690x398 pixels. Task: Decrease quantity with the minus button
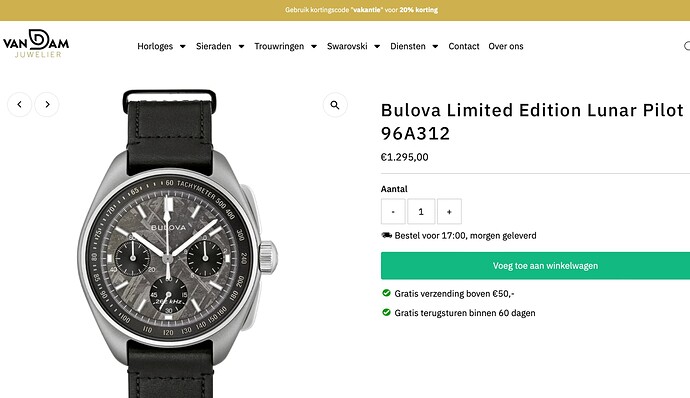point(393,211)
